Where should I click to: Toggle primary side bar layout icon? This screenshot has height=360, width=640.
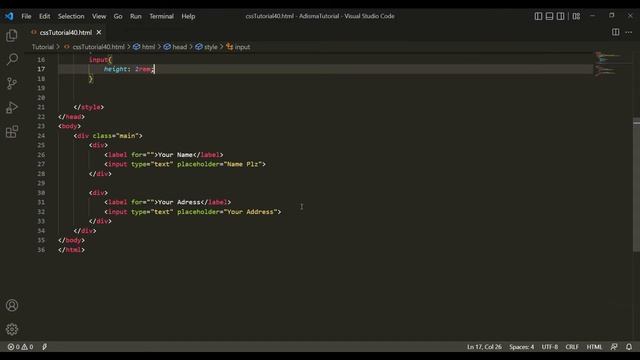point(538,16)
